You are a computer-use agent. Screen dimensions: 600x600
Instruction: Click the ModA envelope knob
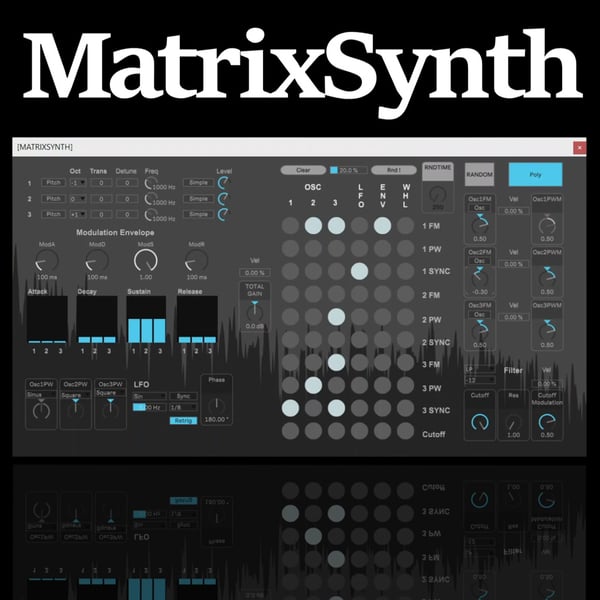pyautogui.click(x=47, y=261)
